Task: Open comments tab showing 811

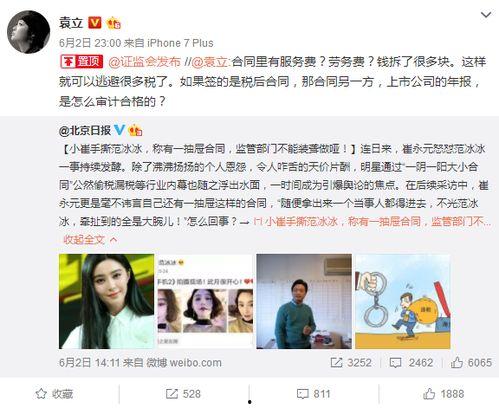Action: [313, 394]
